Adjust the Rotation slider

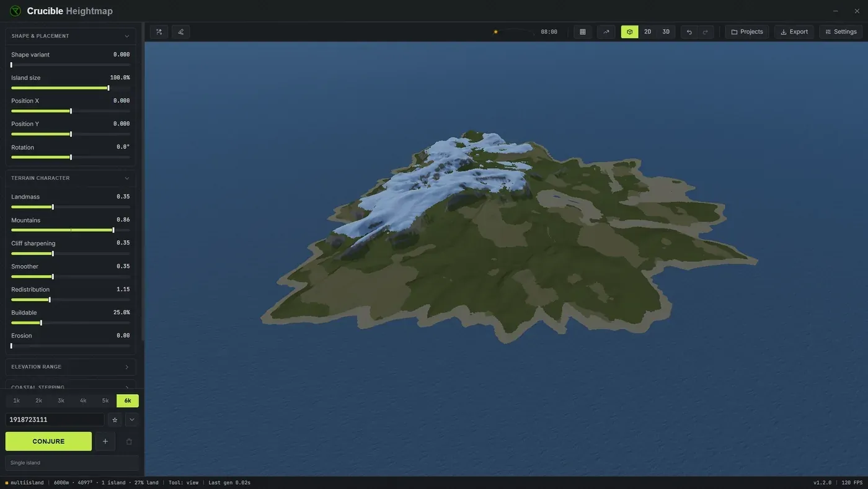[71, 157]
